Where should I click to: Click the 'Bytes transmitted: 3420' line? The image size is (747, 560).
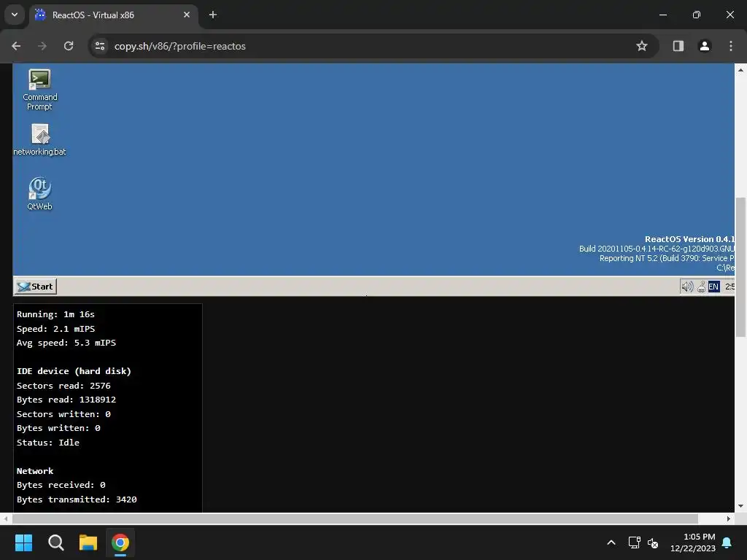(77, 499)
